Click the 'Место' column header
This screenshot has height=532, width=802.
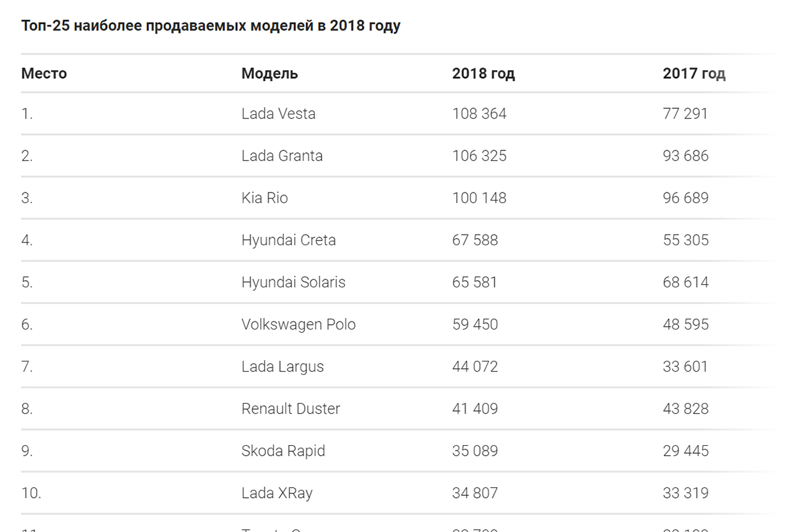[x=44, y=74]
